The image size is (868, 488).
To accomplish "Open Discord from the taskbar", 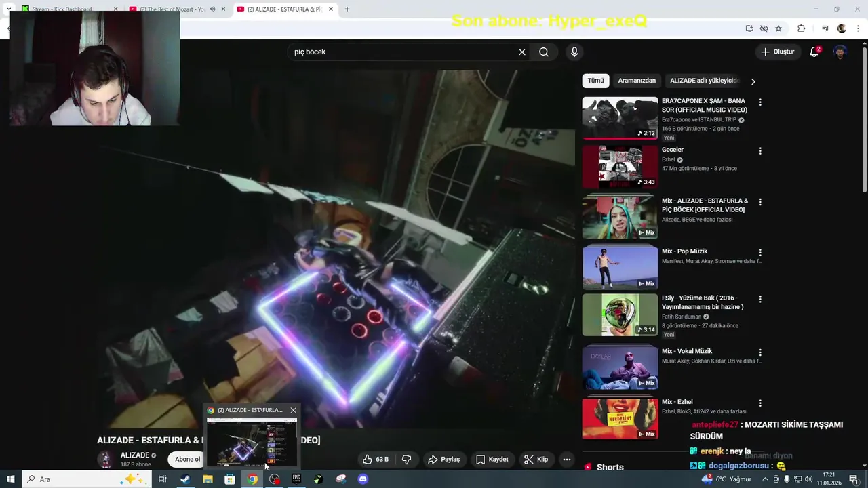I will [x=363, y=479].
